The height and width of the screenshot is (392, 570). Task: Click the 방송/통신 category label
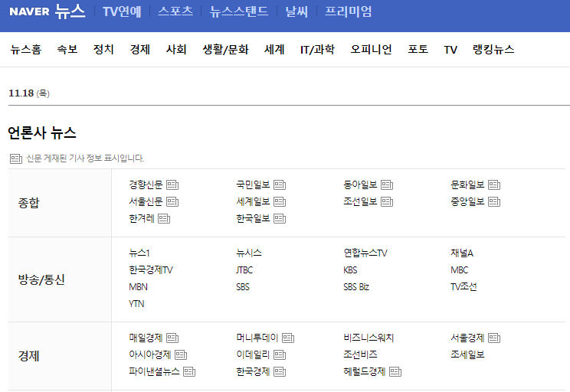coord(41,279)
